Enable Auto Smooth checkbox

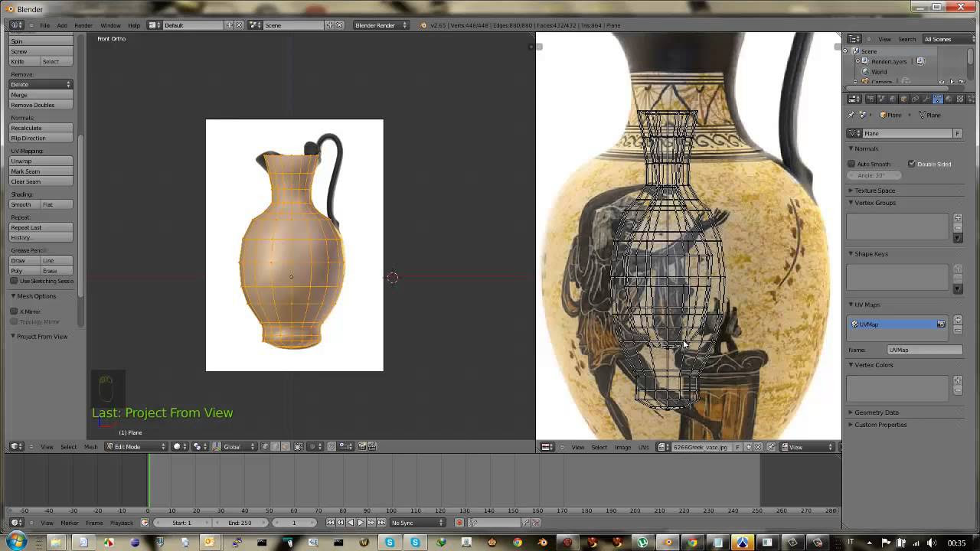(x=851, y=164)
